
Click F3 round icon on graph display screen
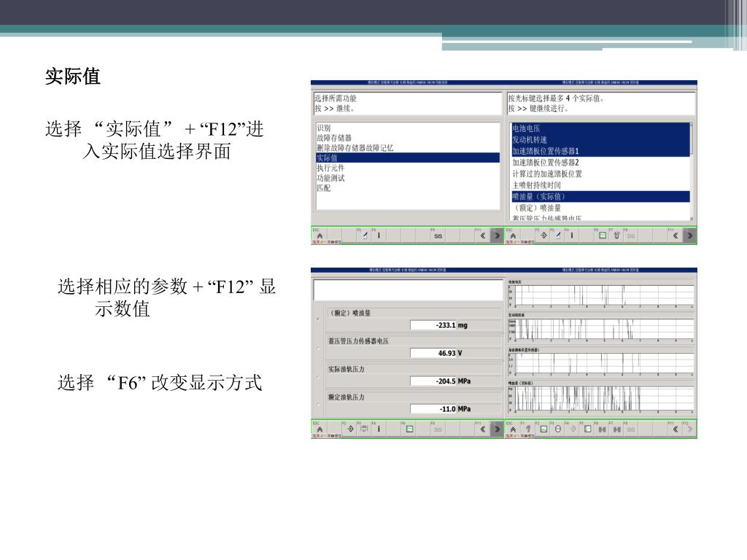pos(558,429)
